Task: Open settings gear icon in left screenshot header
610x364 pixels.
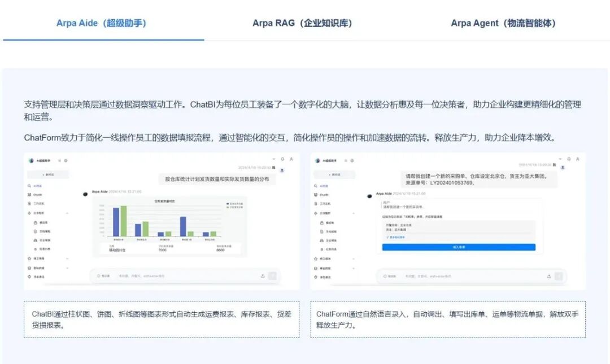Action: tap(66, 161)
